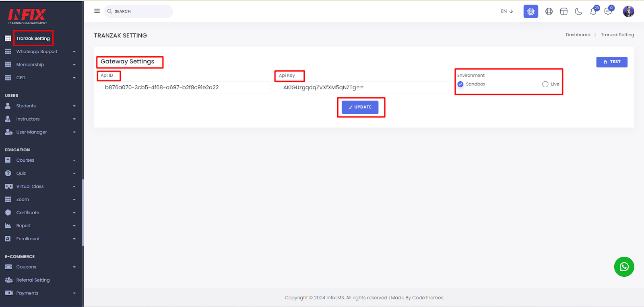Screen dimensions: 644x307
Task: Expand Zoom menu arrow
Action: pos(74,200)
